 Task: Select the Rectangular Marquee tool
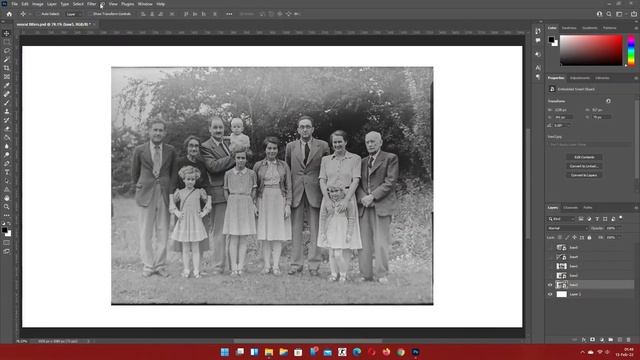(7, 42)
